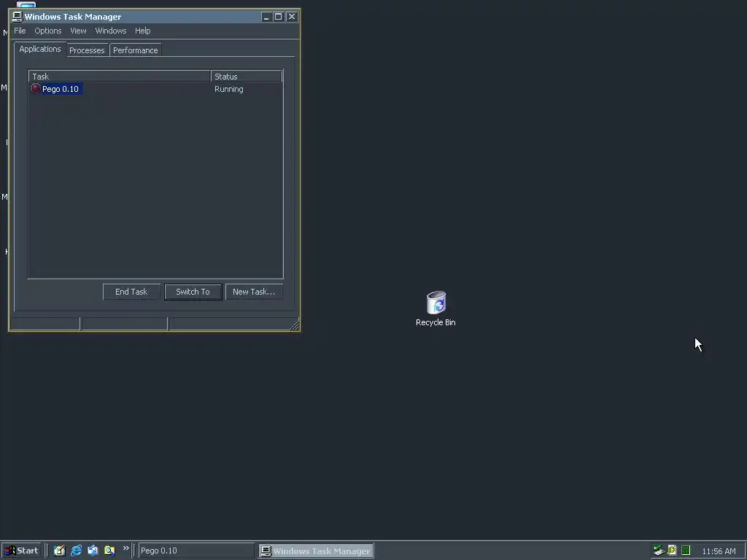Click the Task Manager title bar icon
747x560 pixels.
pyautogui.click(x=18, y=17)
